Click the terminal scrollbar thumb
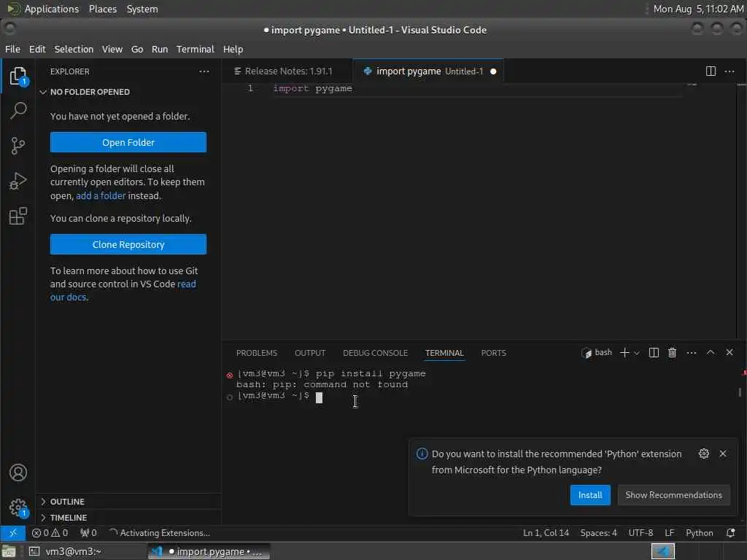The image size is (747, 560). pyautogui.click(x=740, y=392)
